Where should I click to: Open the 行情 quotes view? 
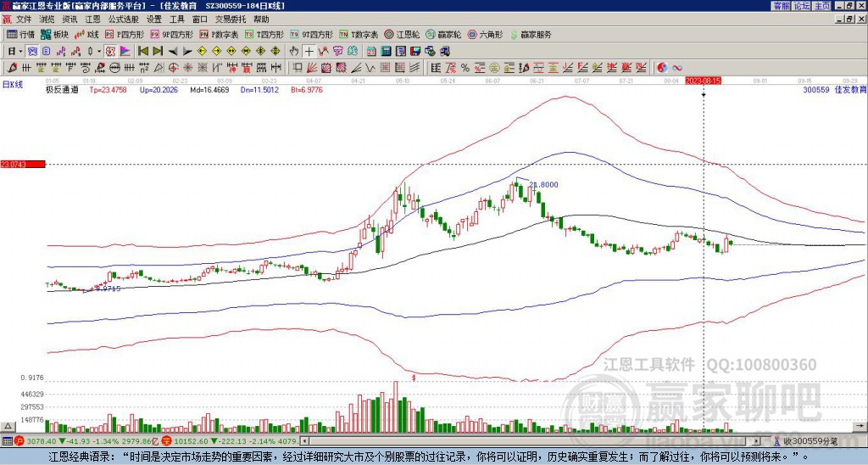[x=21, y=34]
